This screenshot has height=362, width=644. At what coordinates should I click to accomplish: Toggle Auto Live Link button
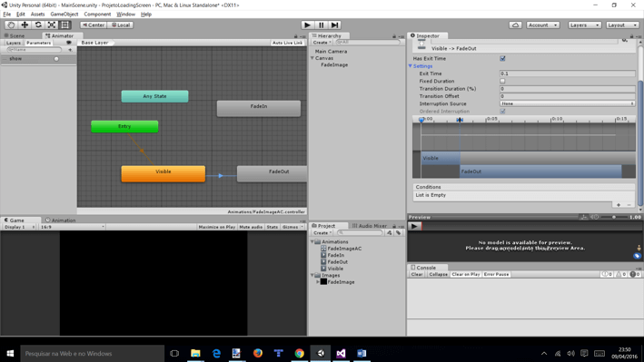[x=288, y=43]
